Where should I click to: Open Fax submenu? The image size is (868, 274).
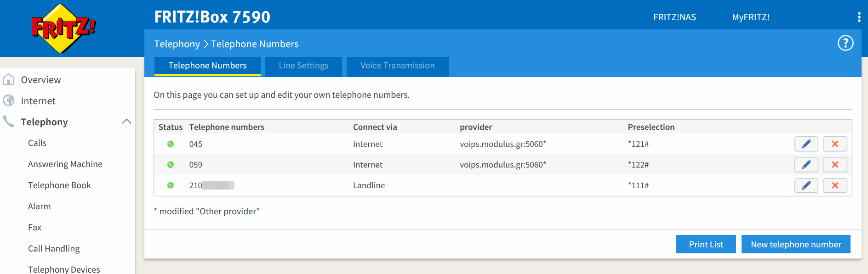tap(34, 228)
